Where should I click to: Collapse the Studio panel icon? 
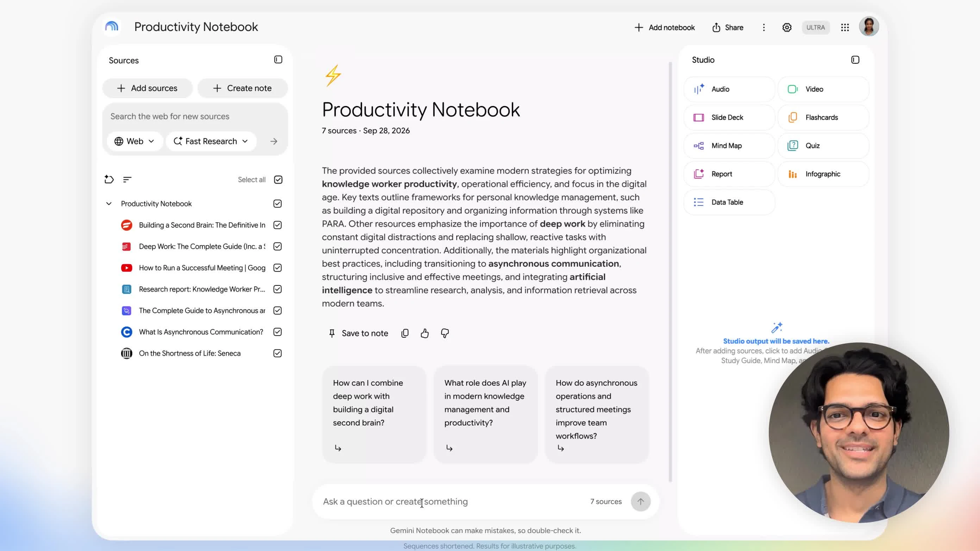pyautogui.click(x=855, y=60)
